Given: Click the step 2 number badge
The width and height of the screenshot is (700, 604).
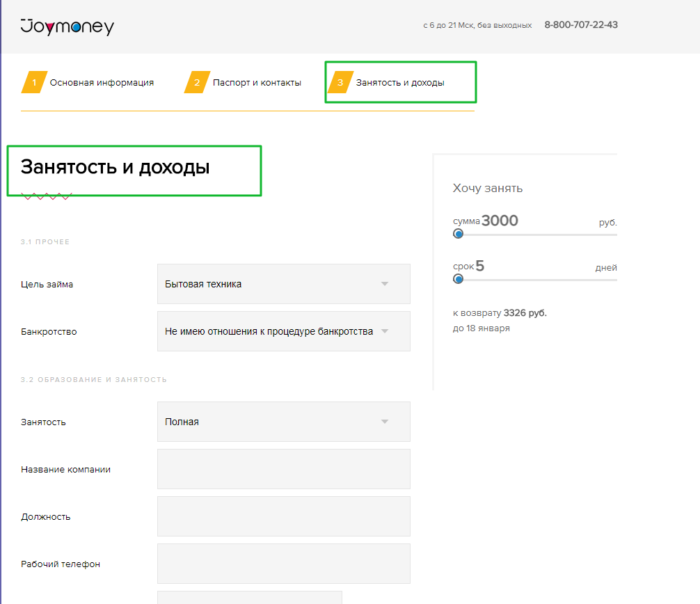Looking at the screenshot, I should [196, 82].
